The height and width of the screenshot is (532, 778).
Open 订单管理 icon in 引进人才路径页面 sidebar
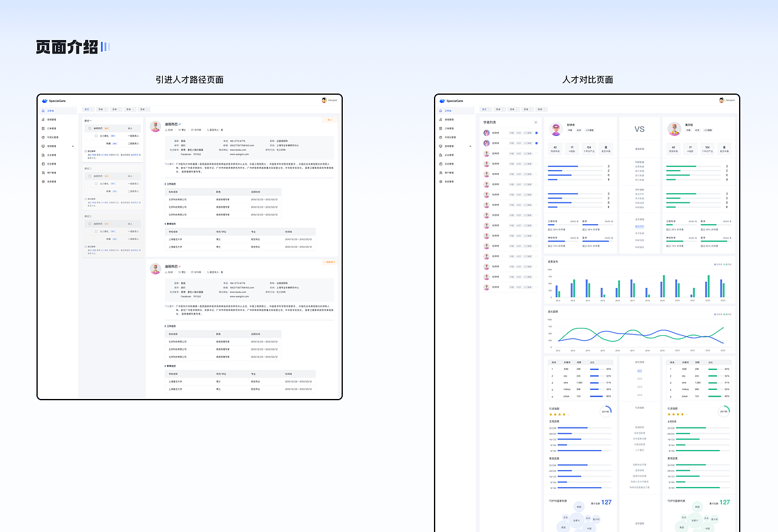coord(43,128)
